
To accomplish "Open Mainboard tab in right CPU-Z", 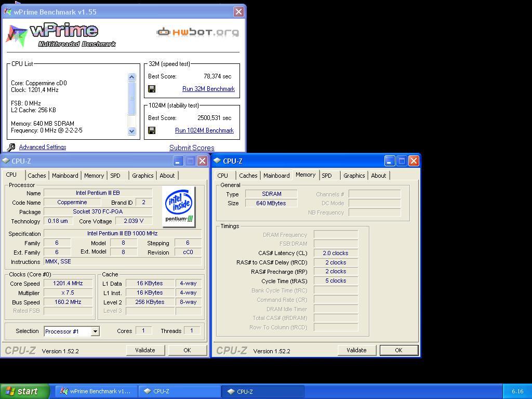I will pos(276,176).
